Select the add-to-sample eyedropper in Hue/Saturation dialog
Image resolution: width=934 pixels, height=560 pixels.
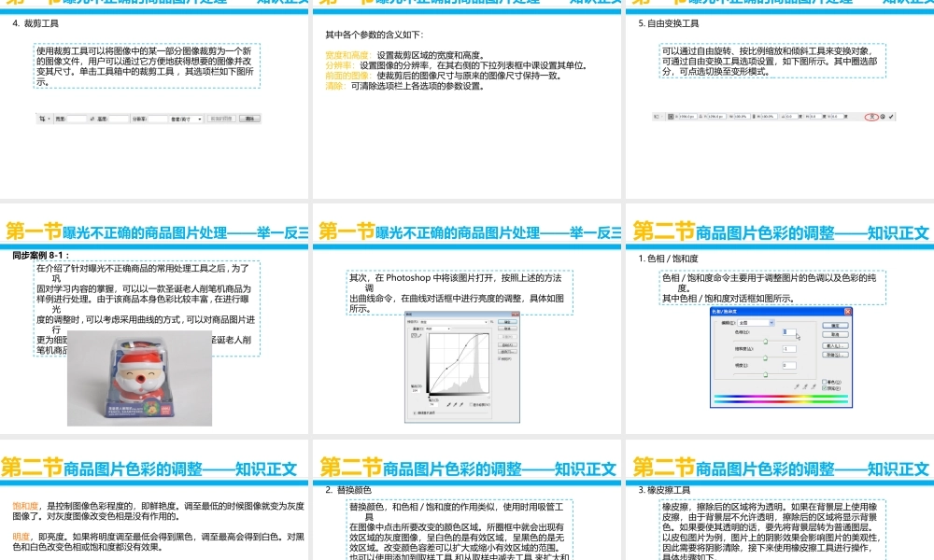pyautogui.click(x=805, y=386)
